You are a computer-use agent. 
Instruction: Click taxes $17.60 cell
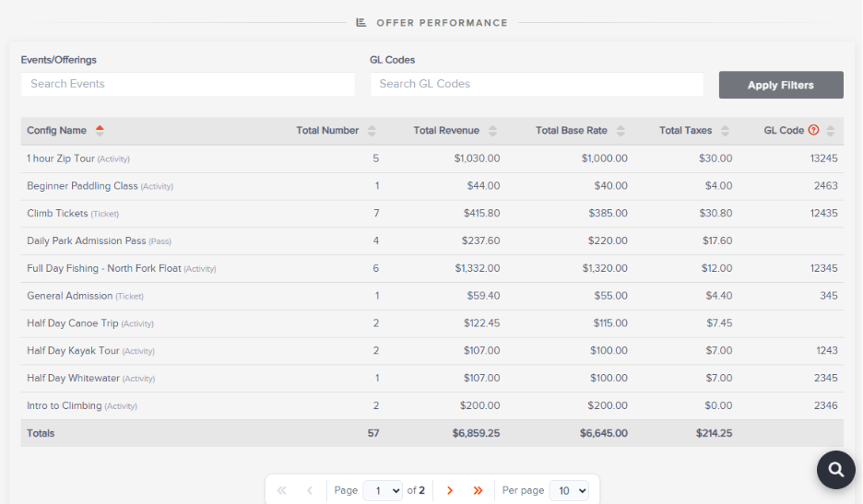(x=717, y=241)
